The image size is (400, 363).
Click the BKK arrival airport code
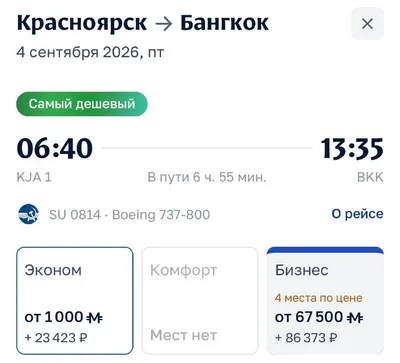point(370,177)
